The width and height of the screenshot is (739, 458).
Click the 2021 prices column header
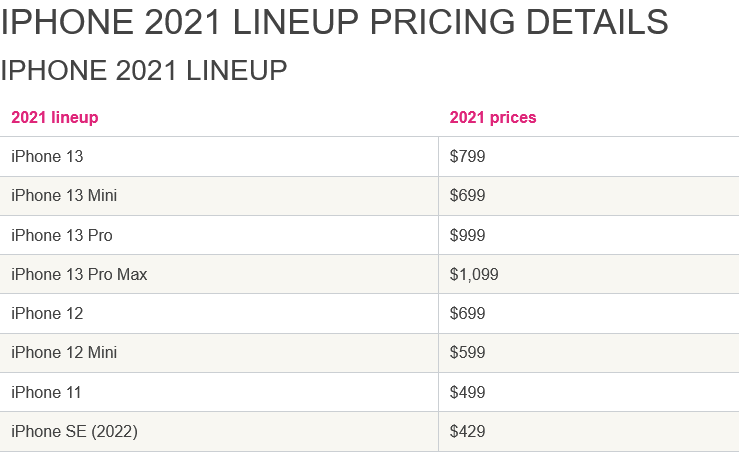pyautogui.click(x=493, y=117)
